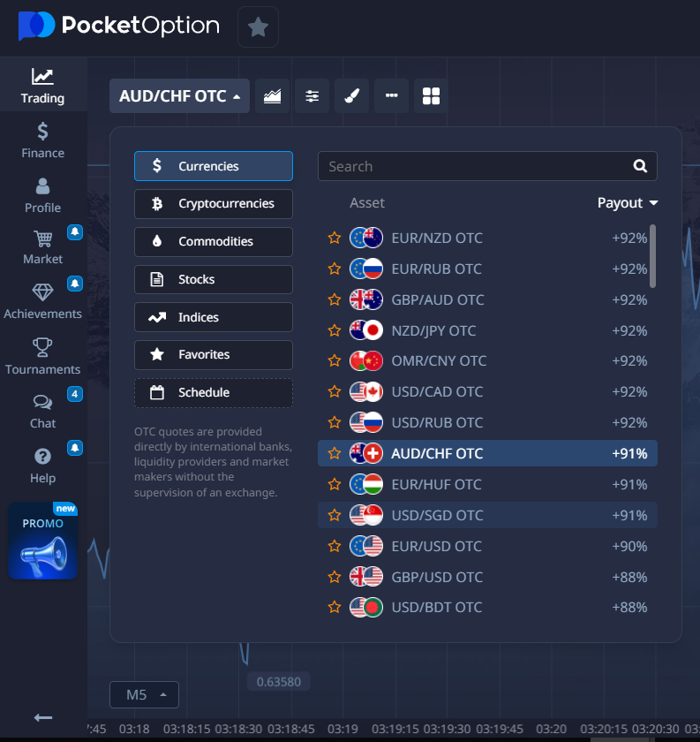The width and height of the screenshot is (700, 742).
Task: Click the favorites star button near logo
Action: point(259,27)
